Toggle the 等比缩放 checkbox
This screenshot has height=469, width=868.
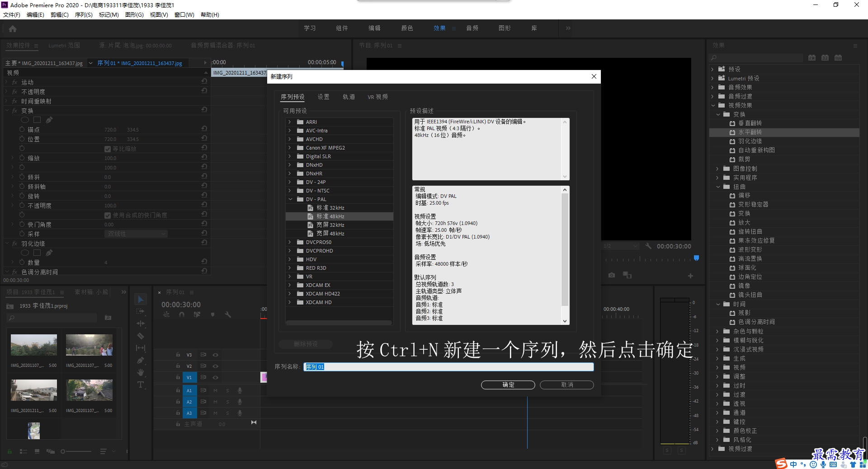coord(108,149)
